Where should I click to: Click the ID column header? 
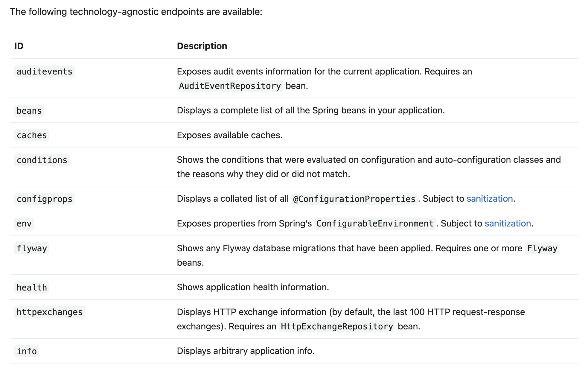click(x=19, y=46)
